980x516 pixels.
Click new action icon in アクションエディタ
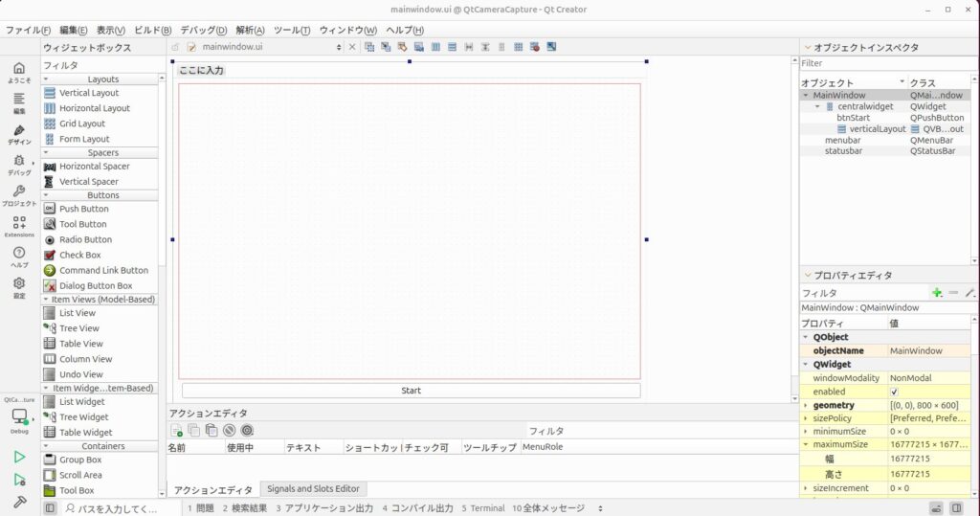(177, 431)
